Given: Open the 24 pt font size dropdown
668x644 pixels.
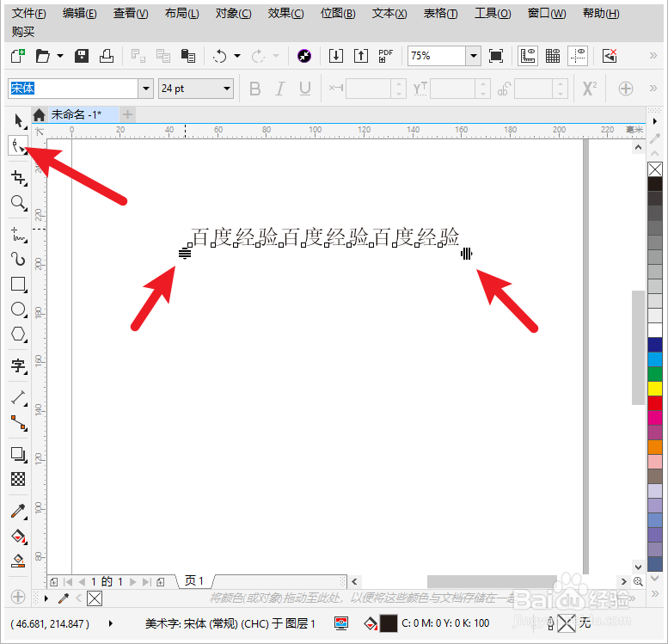Looking at the screenshot, I should tap(227, 89).
